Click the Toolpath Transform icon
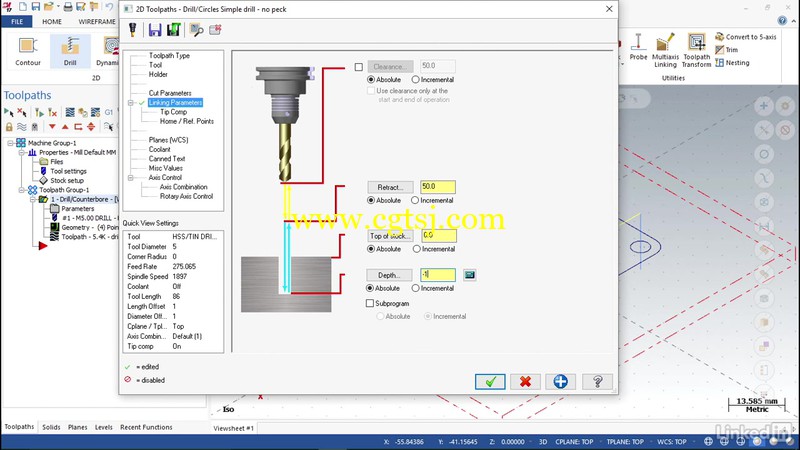Viewport: 800px width, 450px height. coord(696,49)
